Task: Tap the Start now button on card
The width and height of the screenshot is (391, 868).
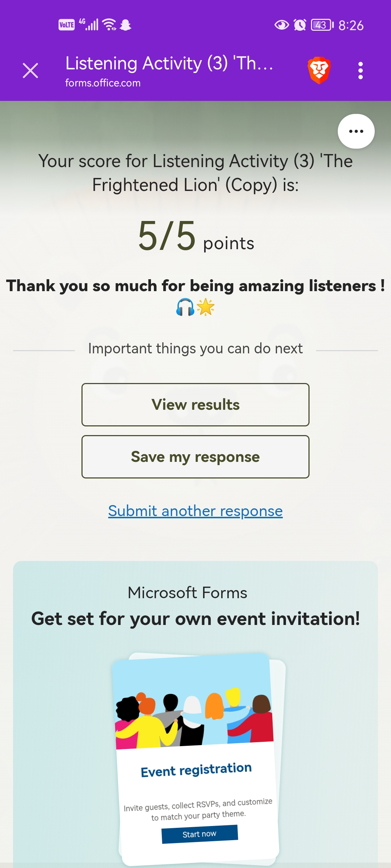Action: [199, 834]
